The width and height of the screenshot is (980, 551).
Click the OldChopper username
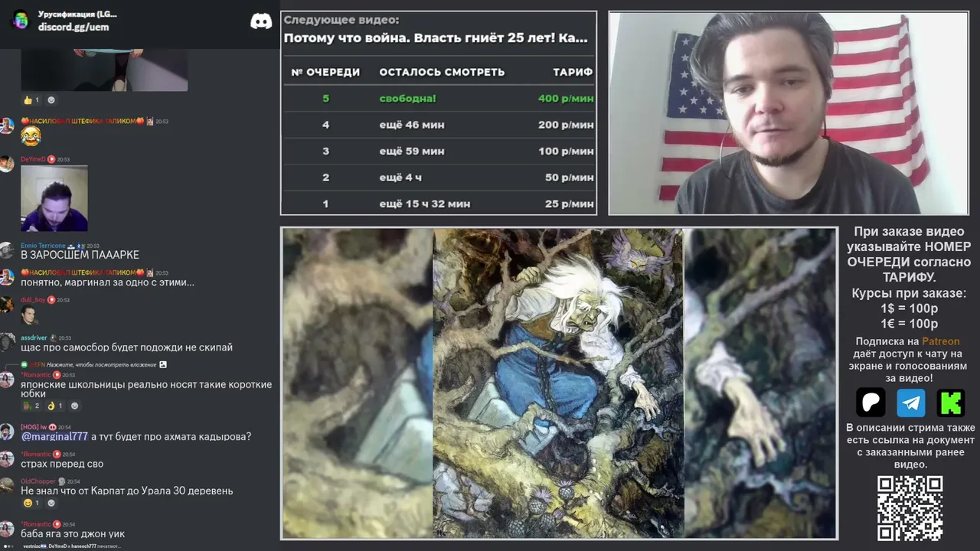pyautogui.click(x=38, y=481)
